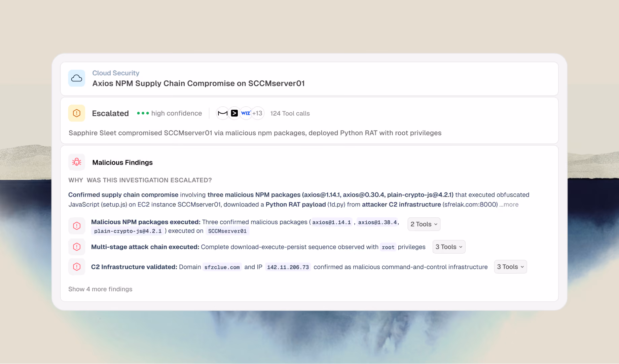Click the green high confidence dots
The image size is (619, 364).
143,113
